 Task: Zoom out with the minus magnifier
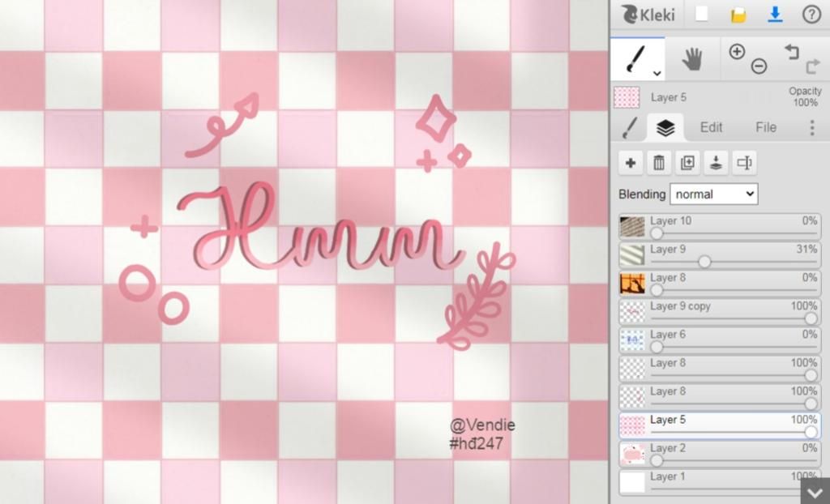[759, 66]
